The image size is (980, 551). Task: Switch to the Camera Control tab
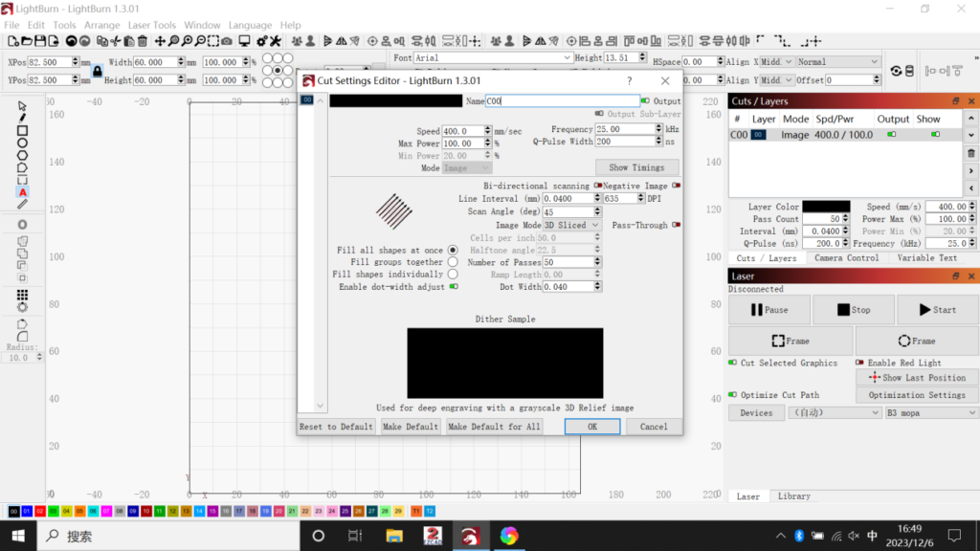846,258
